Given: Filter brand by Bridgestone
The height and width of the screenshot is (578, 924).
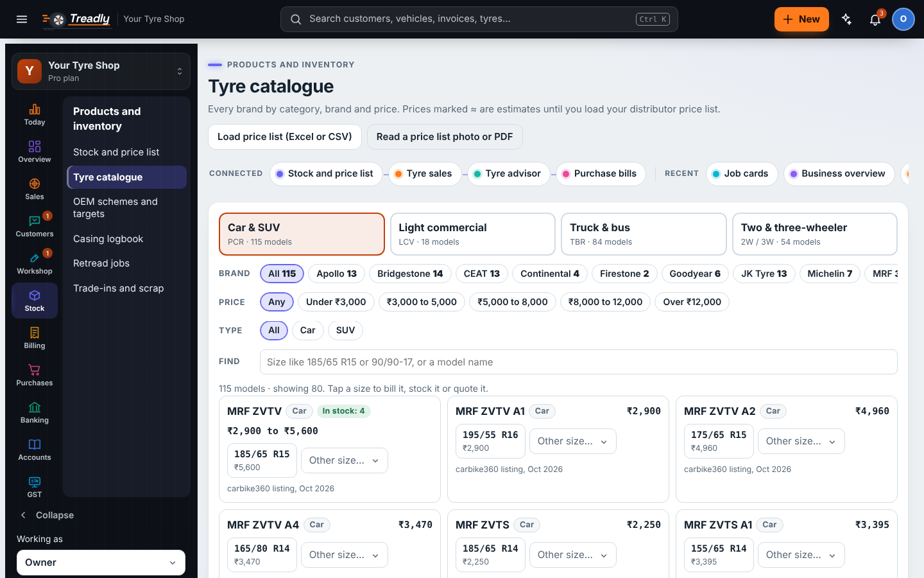Looking at the screenshot, I should click(410, 274).
